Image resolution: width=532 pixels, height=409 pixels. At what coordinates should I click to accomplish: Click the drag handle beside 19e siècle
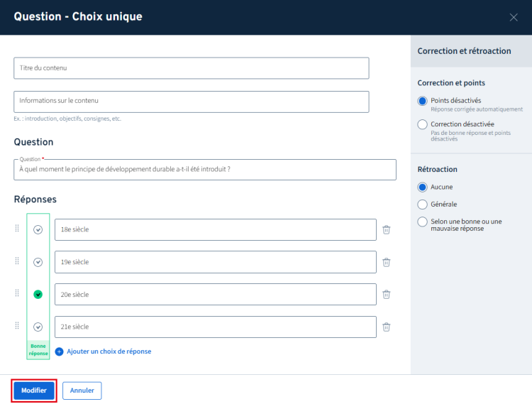pos(17,261)
